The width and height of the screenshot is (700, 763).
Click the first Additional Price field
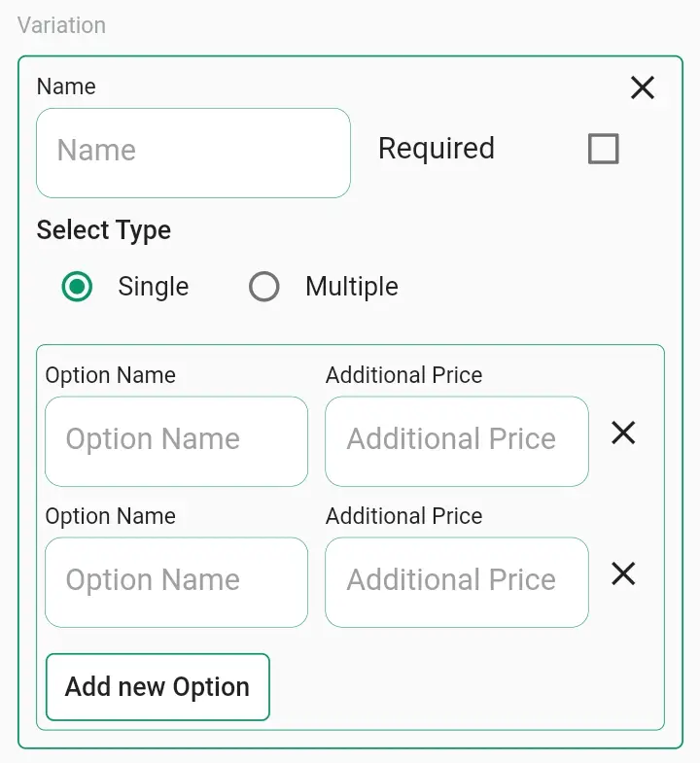point(457,441)
